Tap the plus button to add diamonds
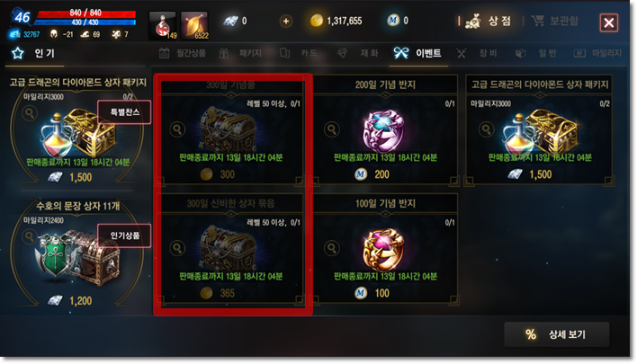Viewport: 637px width, 364px height. (x=286, y=21)
